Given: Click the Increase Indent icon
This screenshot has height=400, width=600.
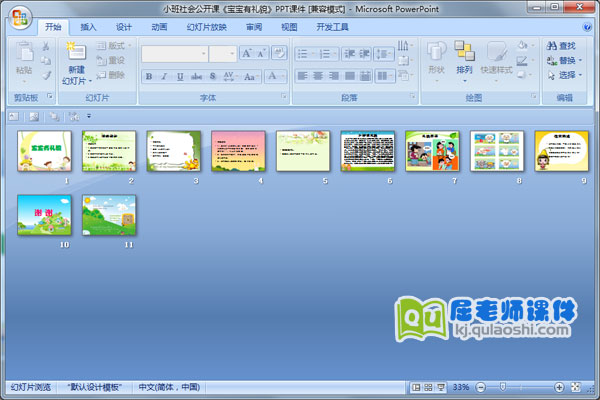Looking at the screenshot, I should pyautogui.click(x=364, y=54).
